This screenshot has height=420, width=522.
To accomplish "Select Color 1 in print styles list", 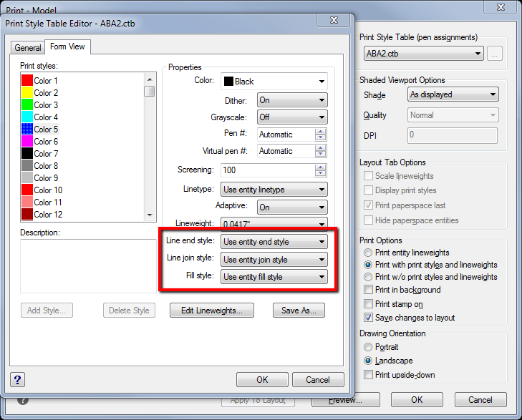I will (46, 81).
